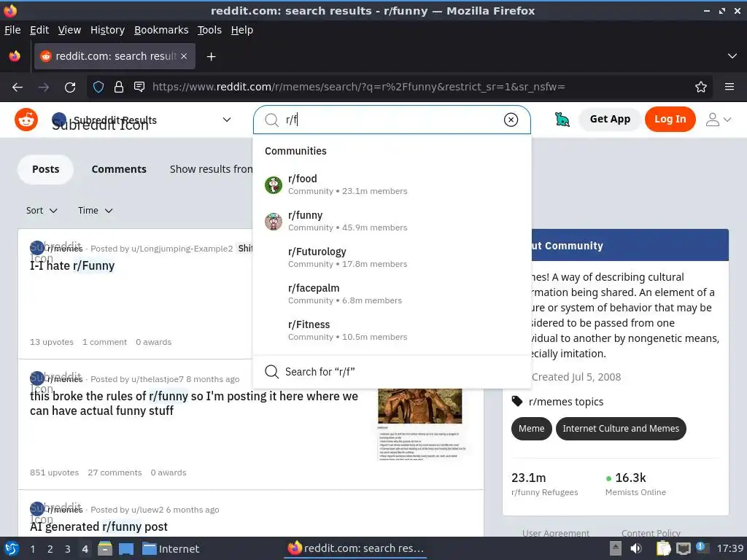This screenshot has height=560, width=747.
Task: Close the reddit.com search results tab
Action: coord(184,56)
